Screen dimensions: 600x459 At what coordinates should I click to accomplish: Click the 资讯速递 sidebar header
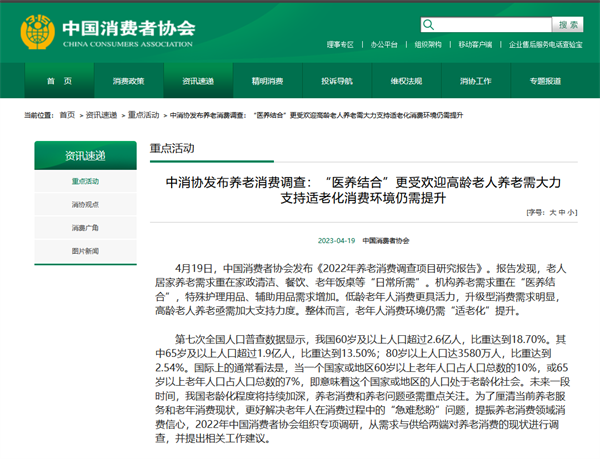point(85,156)
